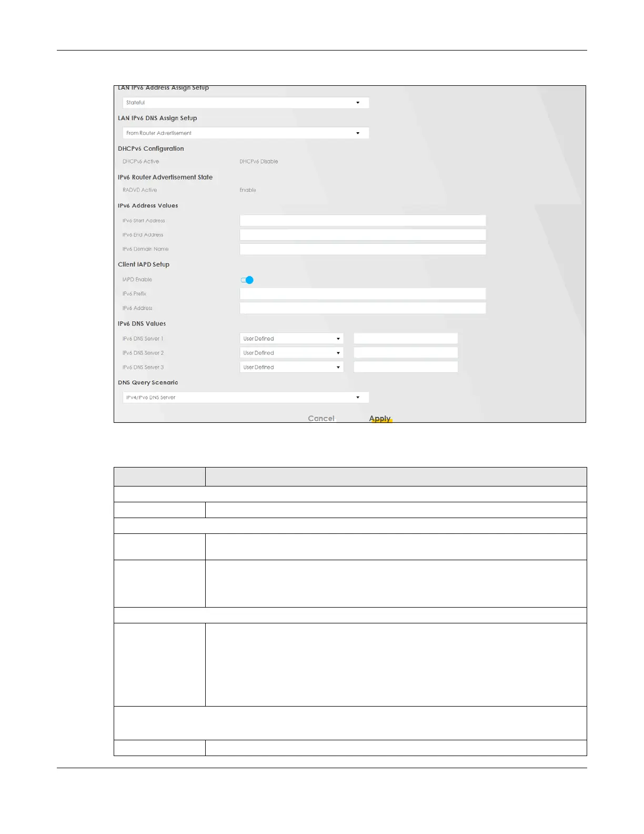Image resolution: width=644 pixels, height=834 pixels.
Task: Click the IPv6 Prefix input field
Action: (x=363, y=294)
